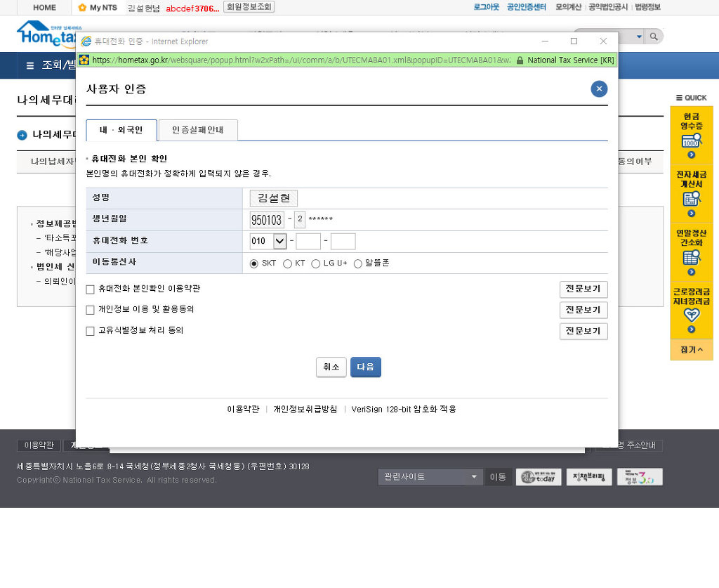This screenshot has width=719, height=588.
Task: Collapse quick menu with 접기
Action: 692,349
